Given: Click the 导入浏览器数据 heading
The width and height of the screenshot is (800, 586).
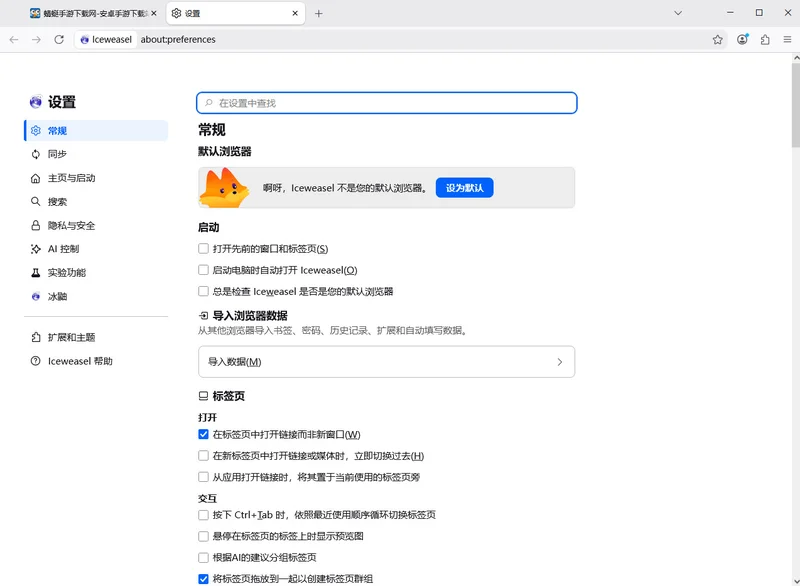Looking at the screenshot, I should pyautogui.click(x=250, y=316).
